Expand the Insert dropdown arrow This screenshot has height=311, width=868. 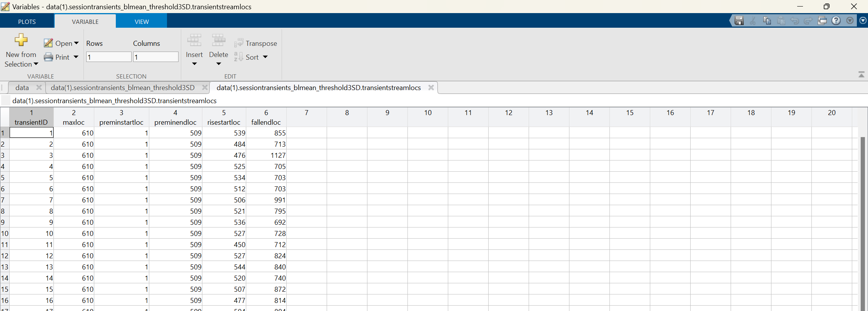tap(194, 64)
